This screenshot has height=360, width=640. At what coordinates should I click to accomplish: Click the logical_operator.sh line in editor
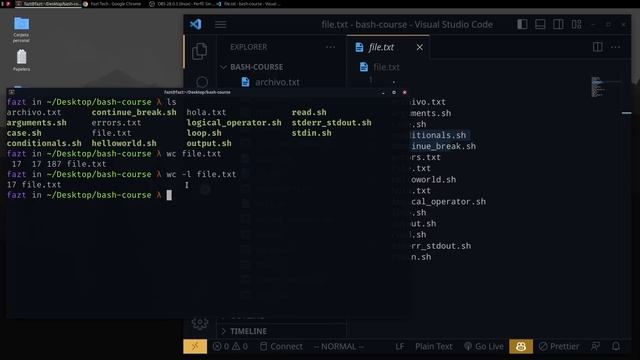tap(449, 202)
